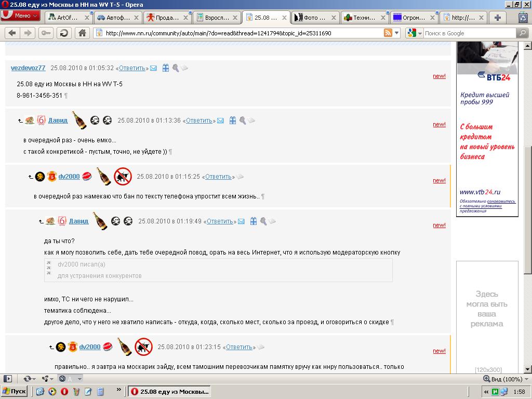Reply to dv2000's 01:23:15 post
532x399 pixels.
pos(239,347)
